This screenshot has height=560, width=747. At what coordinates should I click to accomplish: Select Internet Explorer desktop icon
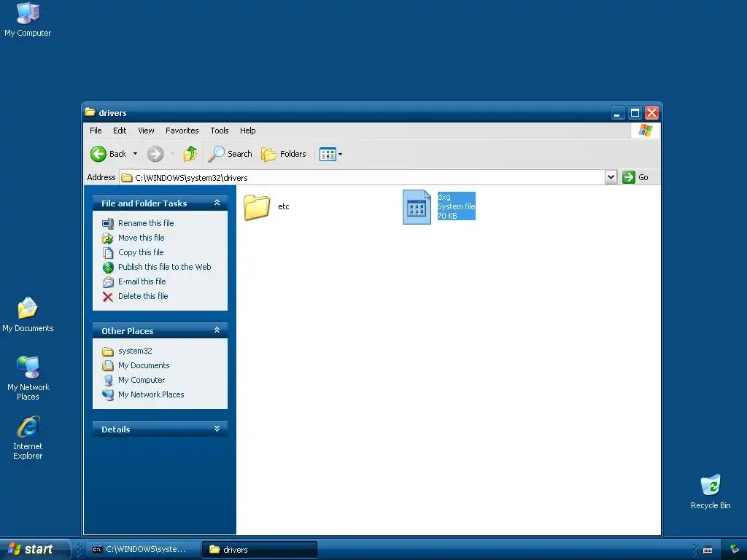coord(28,437)
